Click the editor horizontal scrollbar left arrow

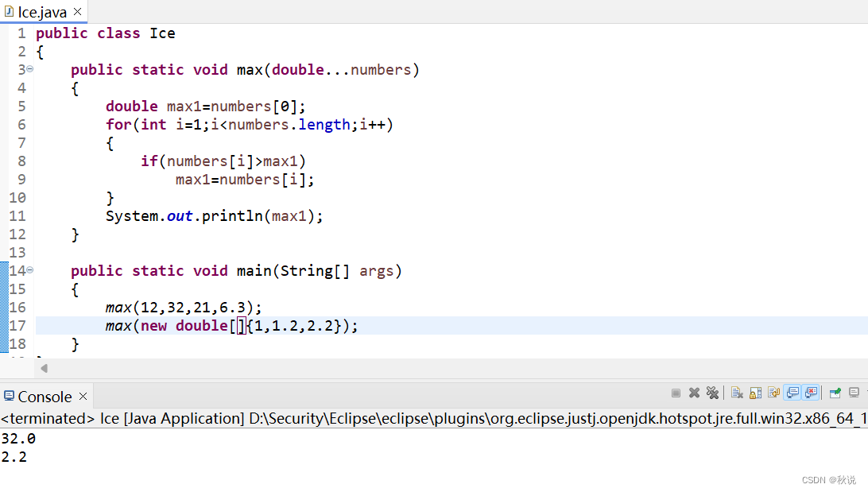[x=45, y=369]
